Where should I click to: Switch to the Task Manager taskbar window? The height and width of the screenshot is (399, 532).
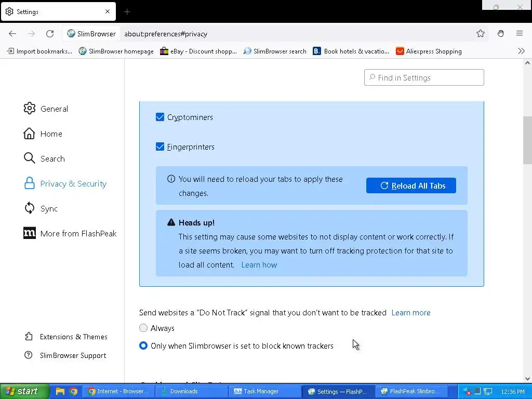coord(264,391)
